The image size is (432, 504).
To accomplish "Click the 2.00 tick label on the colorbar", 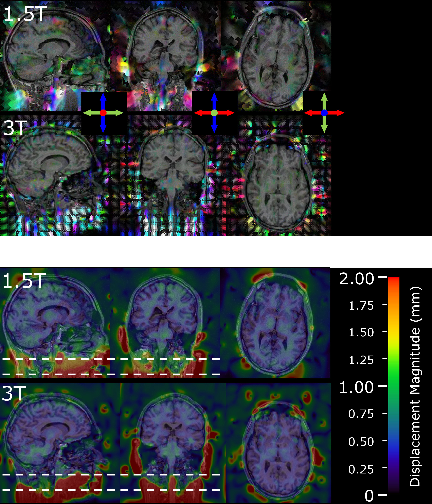I will 357,279.
